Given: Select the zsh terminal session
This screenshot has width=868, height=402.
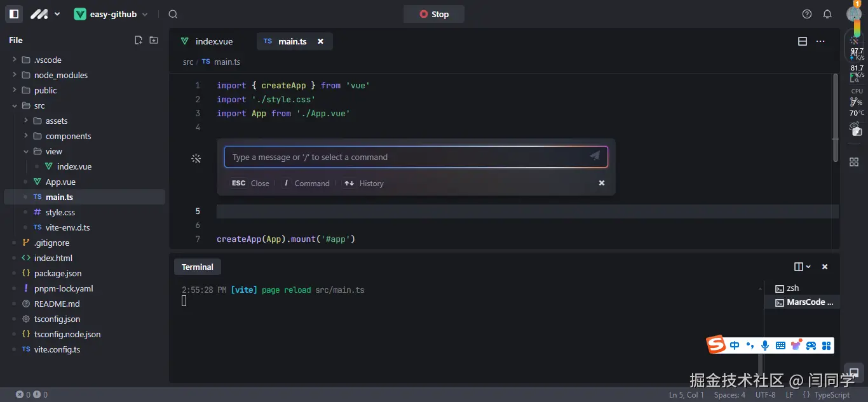Looking at the screenshot, I should point(802,288).
